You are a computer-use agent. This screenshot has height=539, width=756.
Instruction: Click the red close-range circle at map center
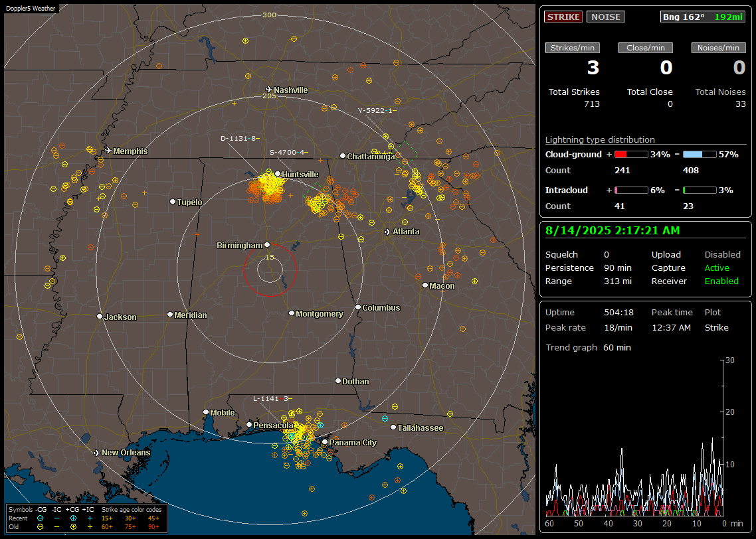[x=270, y=269]
